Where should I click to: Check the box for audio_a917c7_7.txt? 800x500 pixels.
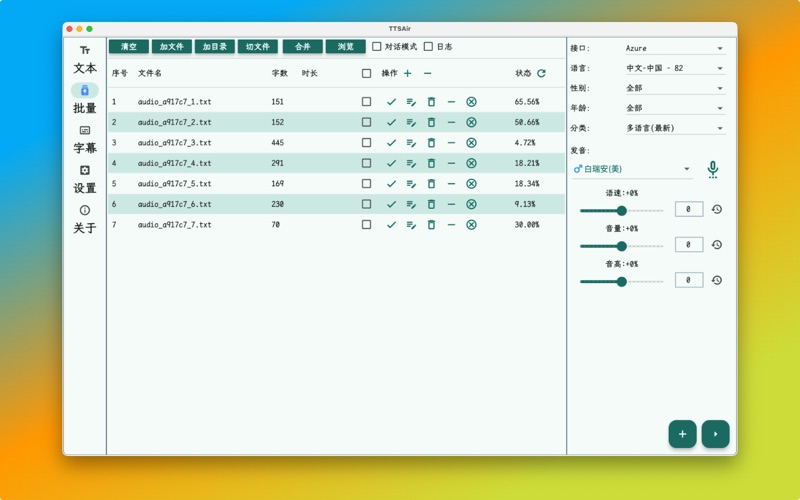point(366,224)
